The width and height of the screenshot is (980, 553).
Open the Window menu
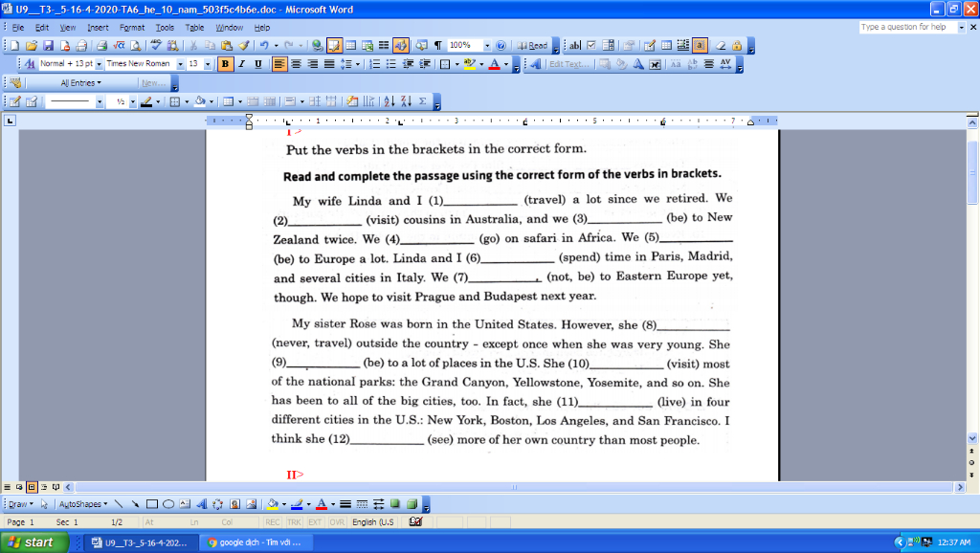coord(230,28)
